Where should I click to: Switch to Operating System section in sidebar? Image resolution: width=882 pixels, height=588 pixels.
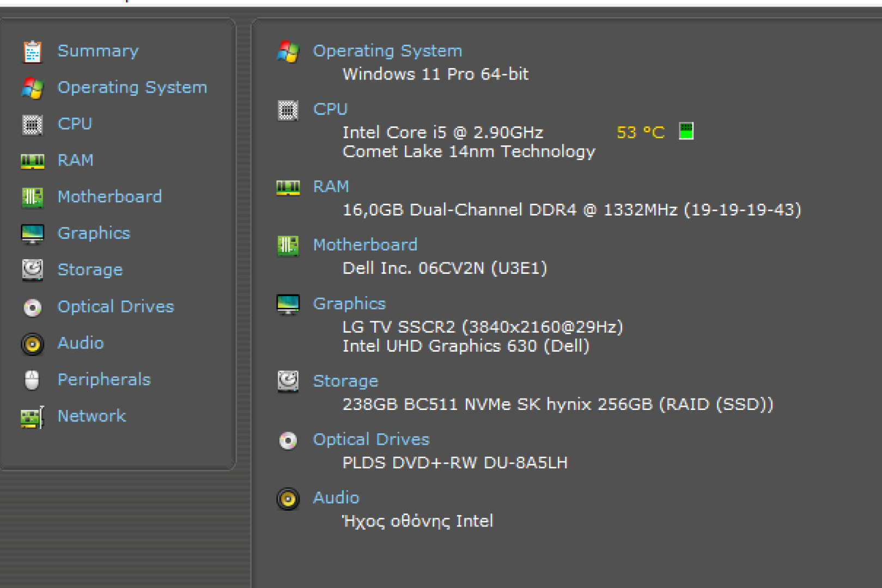[x=132, y=88]
